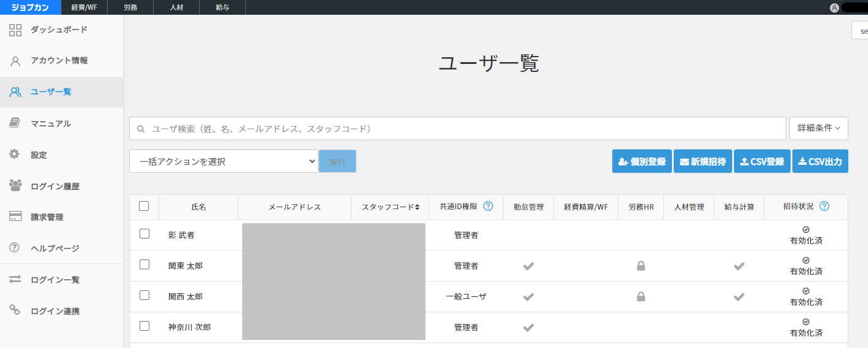
Task: Expand the 詳細条件 search options
Action: (818, 129)
